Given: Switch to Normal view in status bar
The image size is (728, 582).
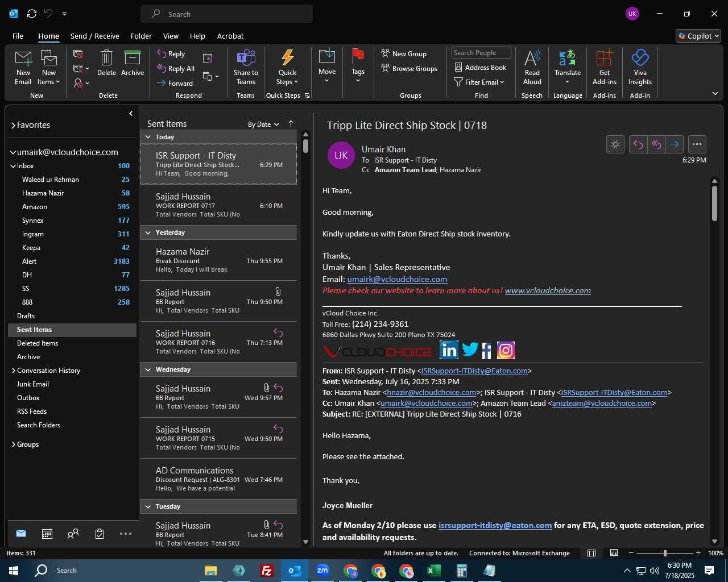Looking at the screenshot, I should click(591, 553).
